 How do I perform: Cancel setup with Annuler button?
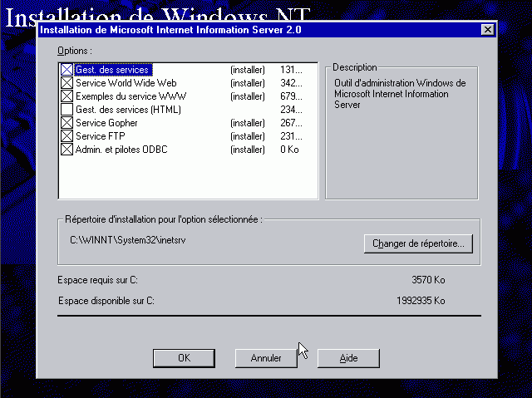pyautogui.click(x=266, y=358)
